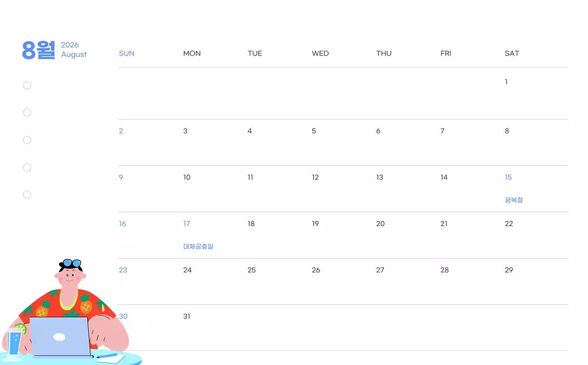The height and width of the screenshot is (365, 588).
Task: Toggle the third circle in the sidebar list
Action: [27, 140]
